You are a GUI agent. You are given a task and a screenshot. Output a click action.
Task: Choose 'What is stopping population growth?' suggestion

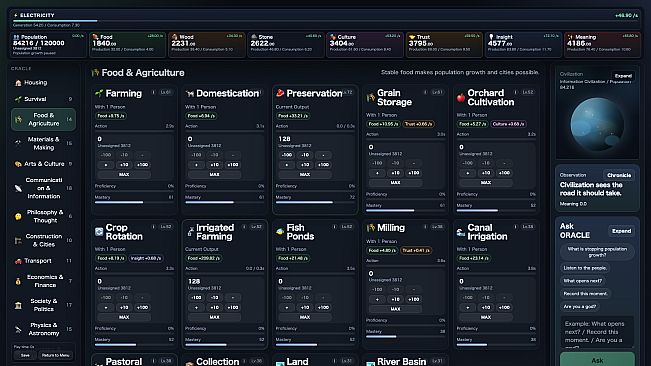[x=597, y=252]
